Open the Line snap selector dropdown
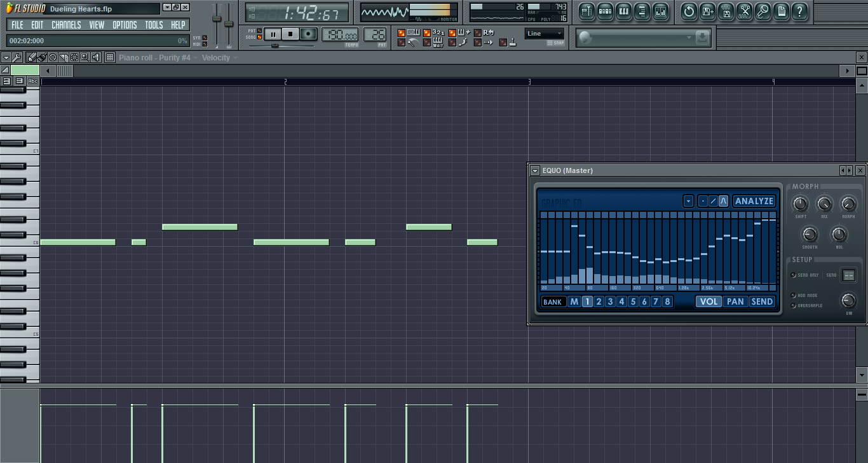 click(x=545, y=34)
